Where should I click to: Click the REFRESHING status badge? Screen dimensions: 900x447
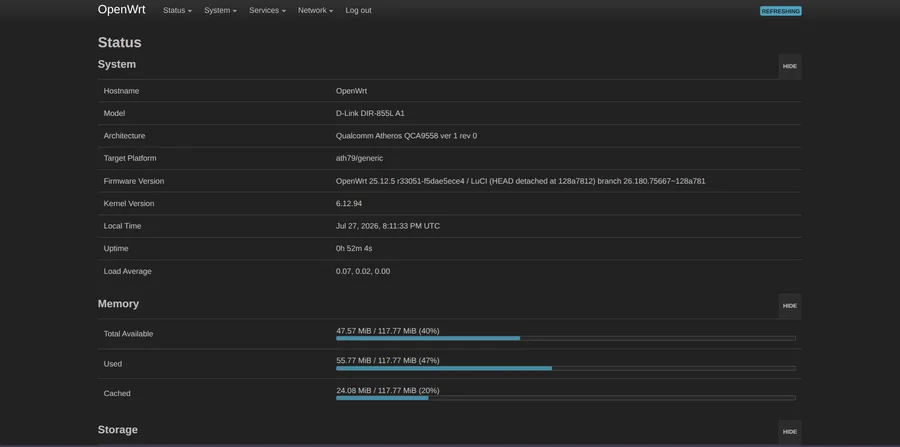click(x=781, y=11)
